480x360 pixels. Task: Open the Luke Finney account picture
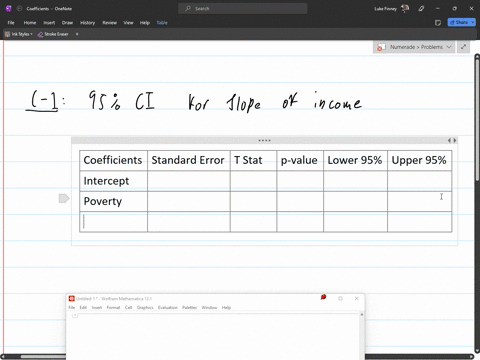click(x=405, y=8)
